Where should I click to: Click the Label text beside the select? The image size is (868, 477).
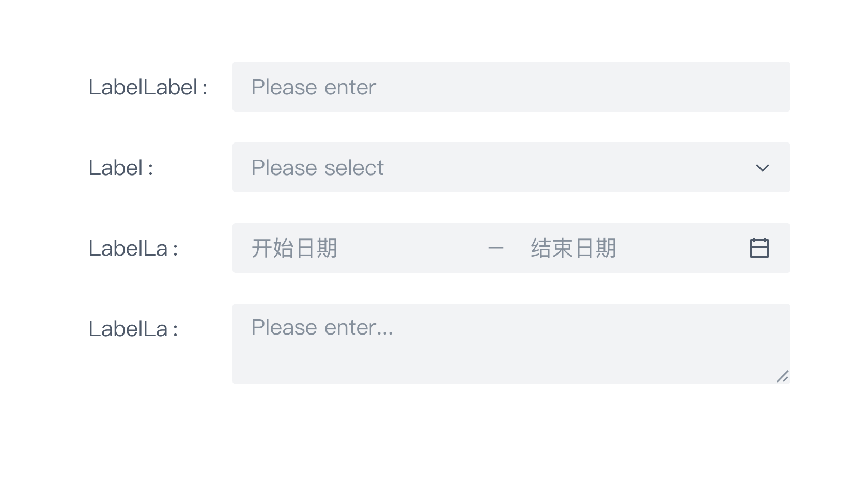click(x=120, y=167)
